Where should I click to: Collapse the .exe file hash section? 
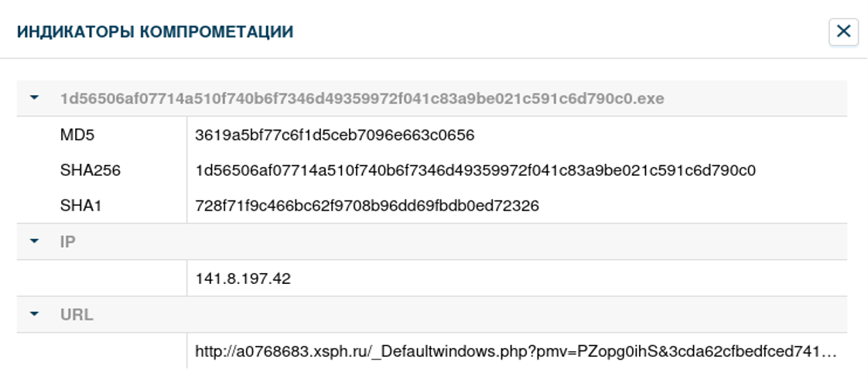34,98
